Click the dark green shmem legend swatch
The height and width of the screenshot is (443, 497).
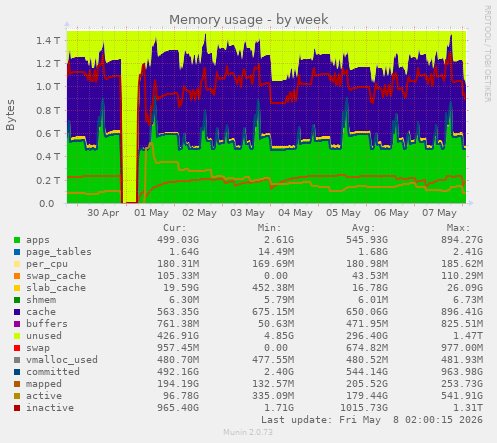17,300
